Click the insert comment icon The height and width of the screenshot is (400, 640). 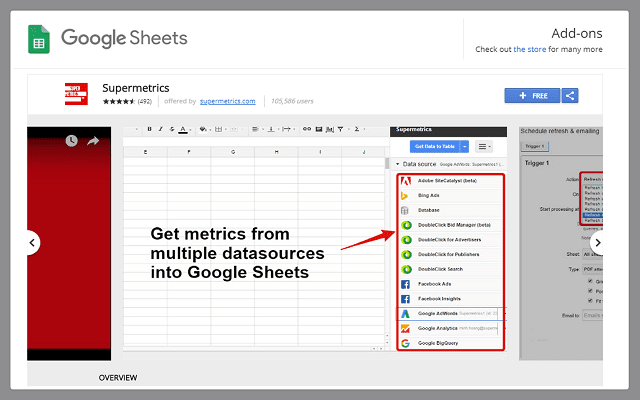[x=319, y=129]
